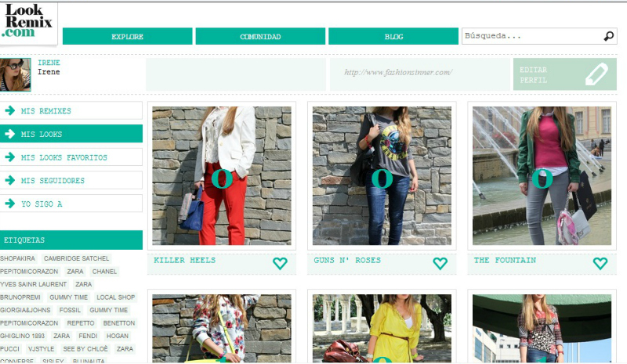Screen dimensions: 627x364
Task: Click the search magnifier icon
Action: pyautogui.click(x=609, y=36)
